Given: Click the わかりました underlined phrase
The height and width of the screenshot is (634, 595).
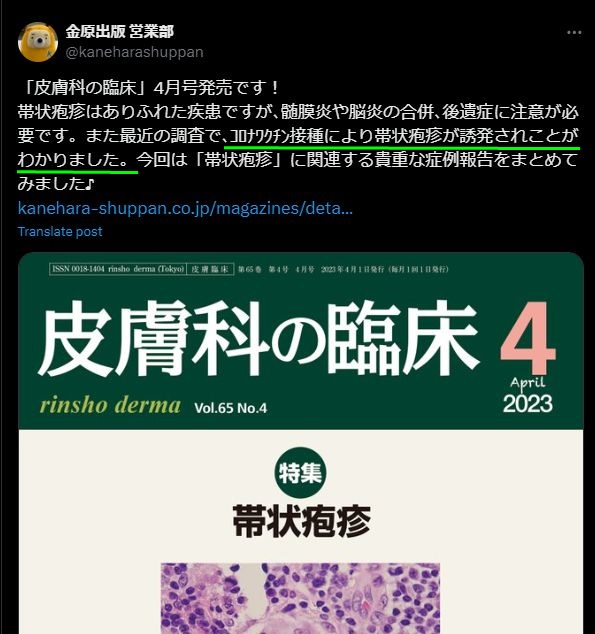Looking at the screenshot, I should pos(77,160).
